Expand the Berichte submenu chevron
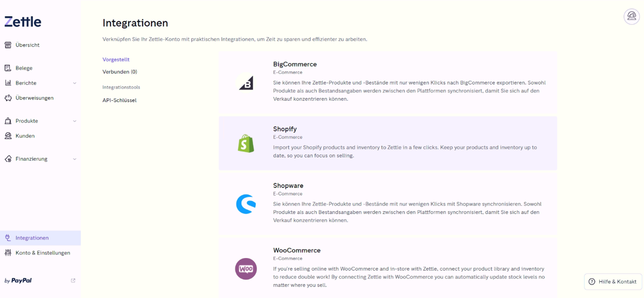Image resolution: width=644 pixels, height=298 pixels. pyautogui.click(x=74, y=83)
